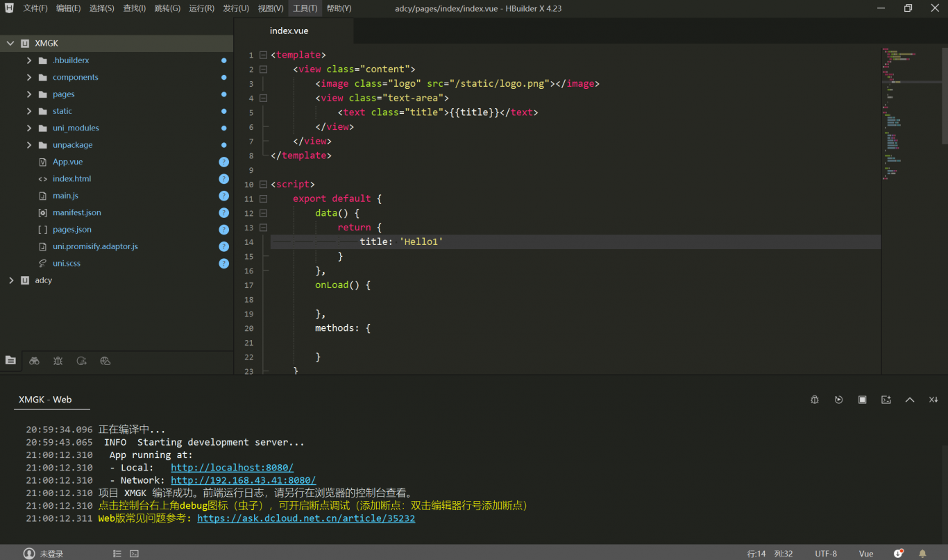
Task: Collapse the console panel with up chevron
Action: point(910,400)
